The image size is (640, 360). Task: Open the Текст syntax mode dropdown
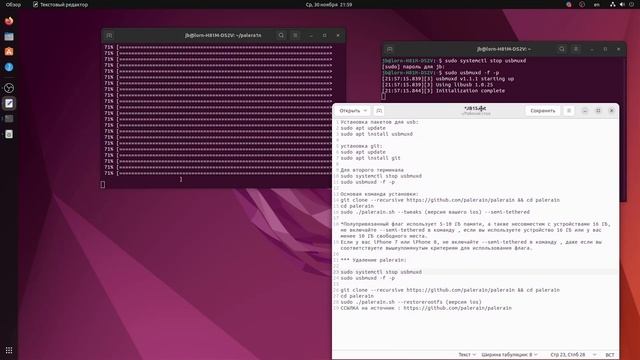[467, 355]
